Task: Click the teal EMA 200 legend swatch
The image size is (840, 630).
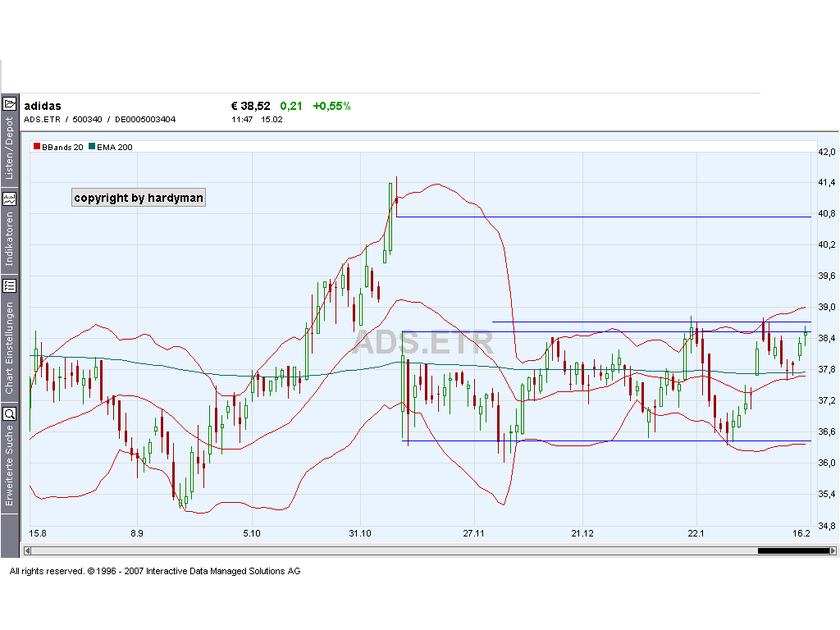Action: (92, 146)
